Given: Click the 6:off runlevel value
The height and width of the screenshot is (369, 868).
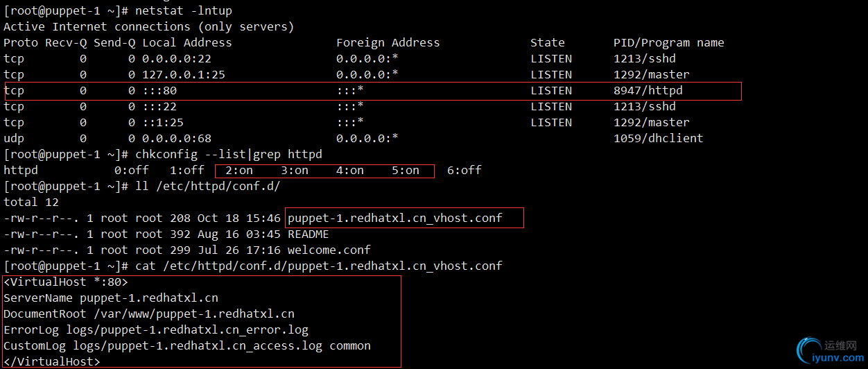Looking at the screenshot, I should (x=464, y=170).
